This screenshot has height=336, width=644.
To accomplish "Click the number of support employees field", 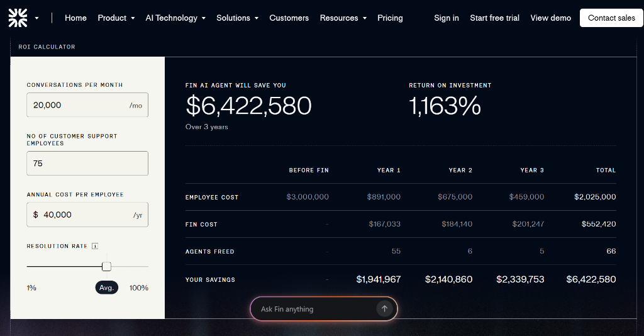I will click(87, 163).
